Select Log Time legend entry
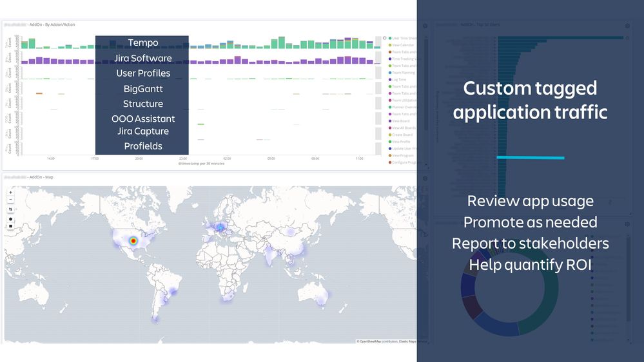 point(397,80)
